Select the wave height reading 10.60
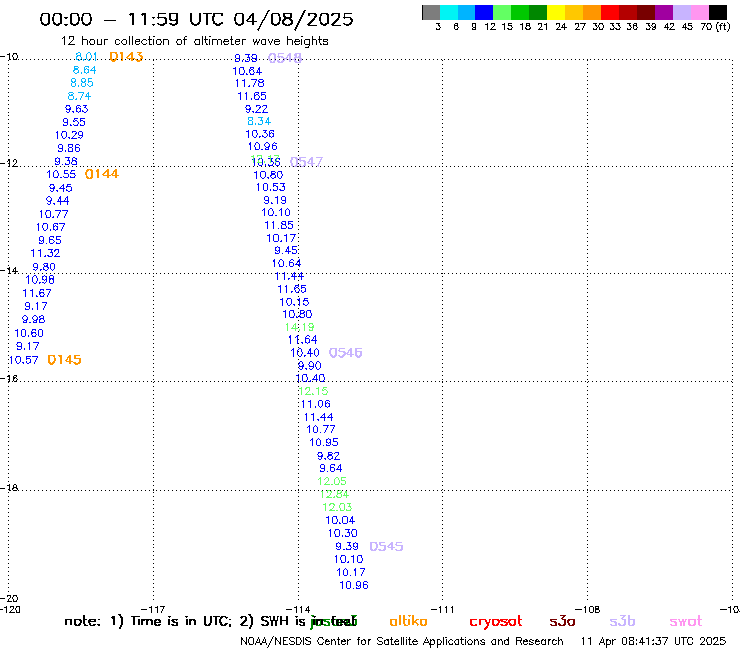 (x=29, y=333)
